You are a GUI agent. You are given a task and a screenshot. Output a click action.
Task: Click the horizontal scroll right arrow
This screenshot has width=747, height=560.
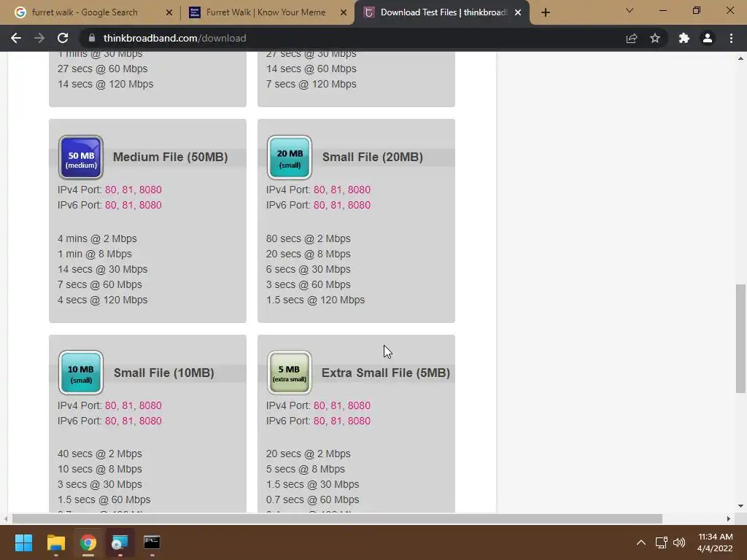[x=729, y=518]
